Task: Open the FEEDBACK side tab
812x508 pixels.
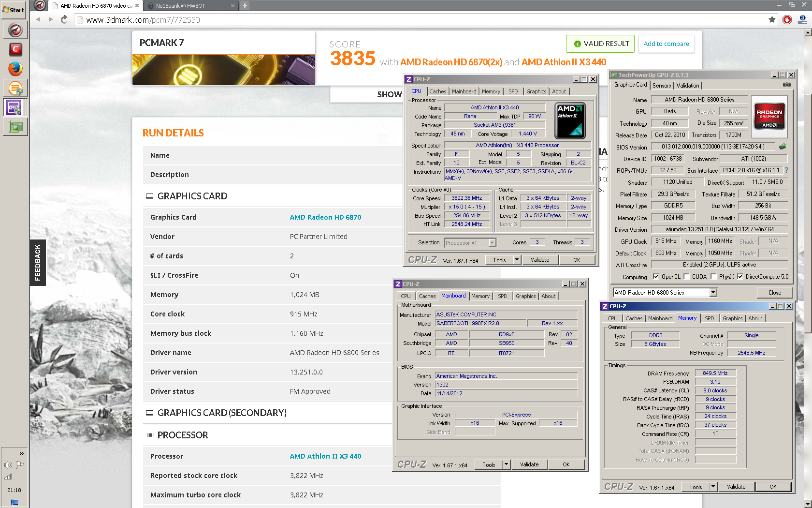Action: (x=38, y=263)
